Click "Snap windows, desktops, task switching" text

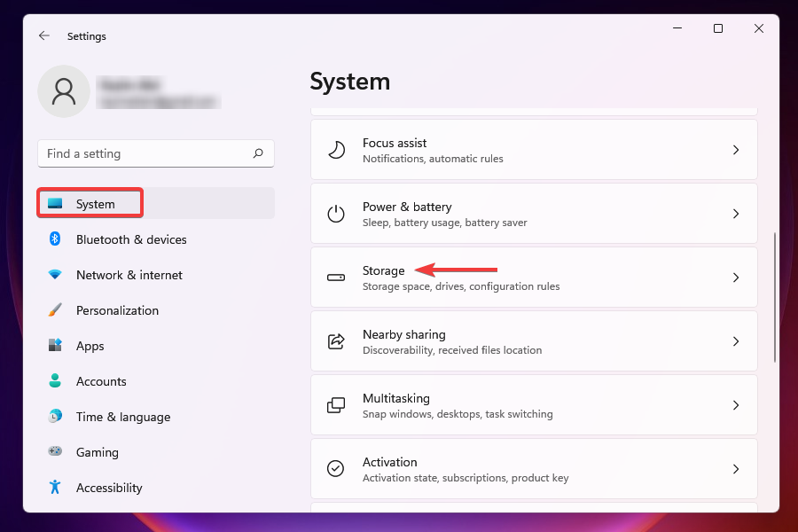click(x=457, y=414)
